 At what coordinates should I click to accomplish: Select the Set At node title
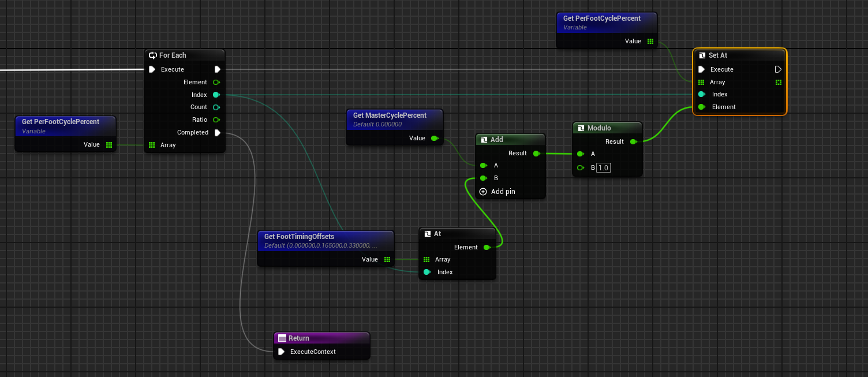point(718,55)
